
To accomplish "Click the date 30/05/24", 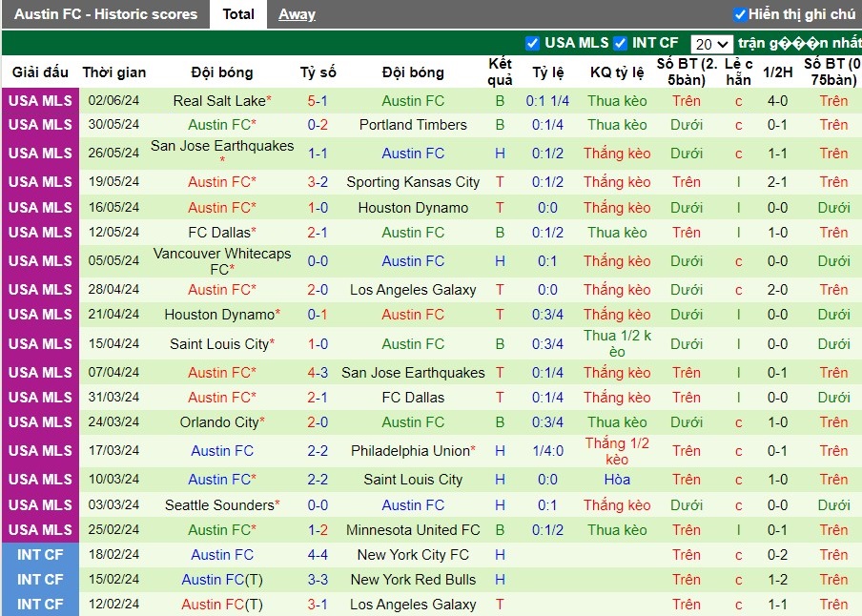I will click(x=113, y=125).
